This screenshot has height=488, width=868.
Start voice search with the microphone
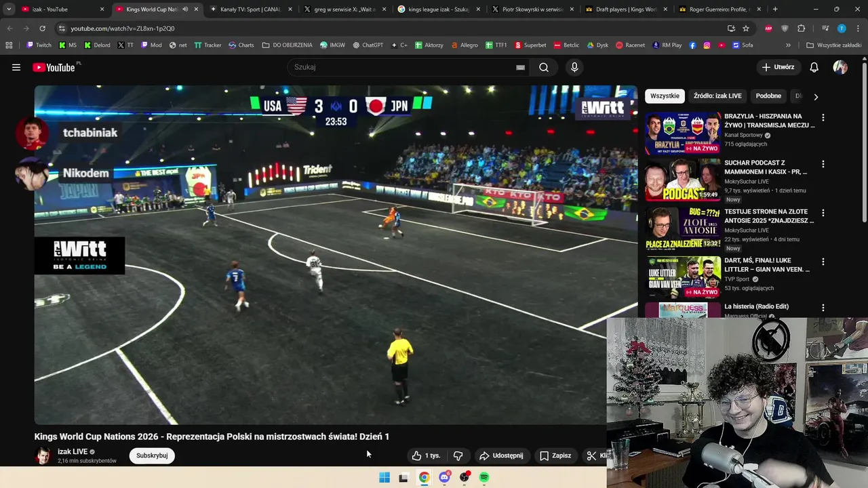574,67
